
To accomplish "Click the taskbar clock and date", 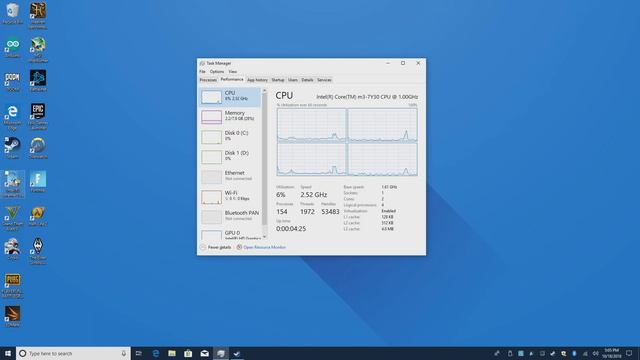I will [611, 353].
